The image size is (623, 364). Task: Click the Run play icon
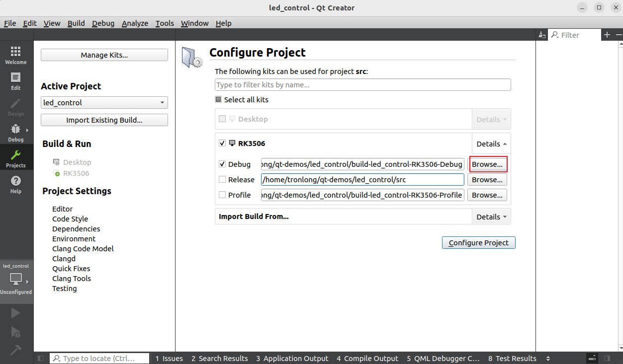16,313
